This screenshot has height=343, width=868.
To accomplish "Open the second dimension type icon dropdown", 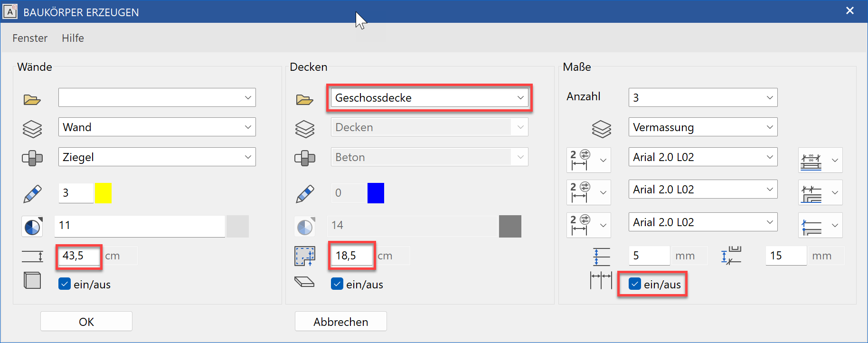I will 589,192.
